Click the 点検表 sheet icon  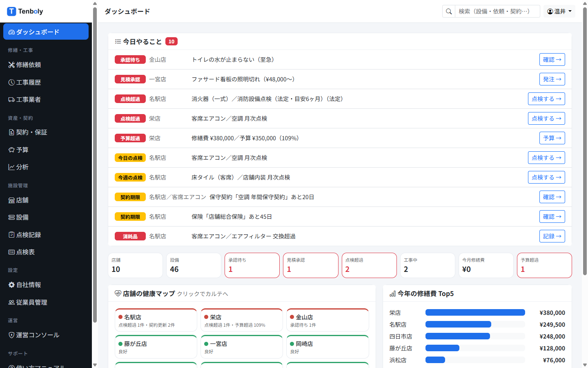(11, 252)
